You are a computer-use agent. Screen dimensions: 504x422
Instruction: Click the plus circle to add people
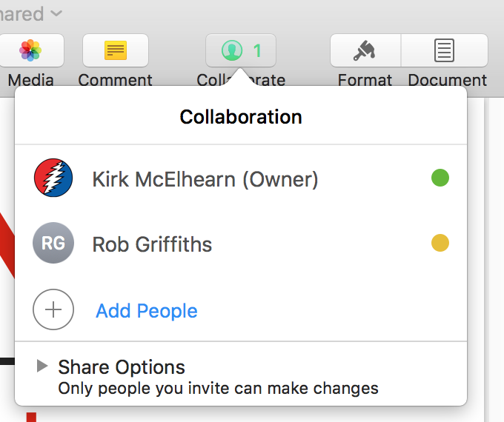(x=53, y=309)
